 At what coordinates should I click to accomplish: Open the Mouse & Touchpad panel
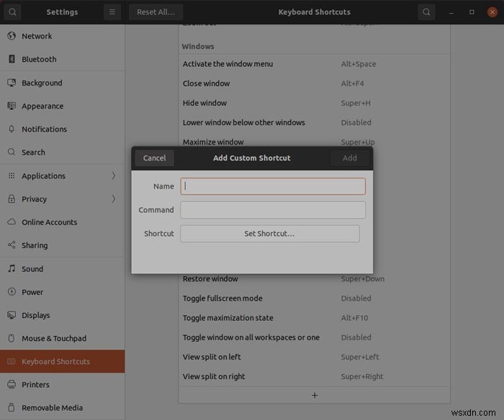point(53,339)
